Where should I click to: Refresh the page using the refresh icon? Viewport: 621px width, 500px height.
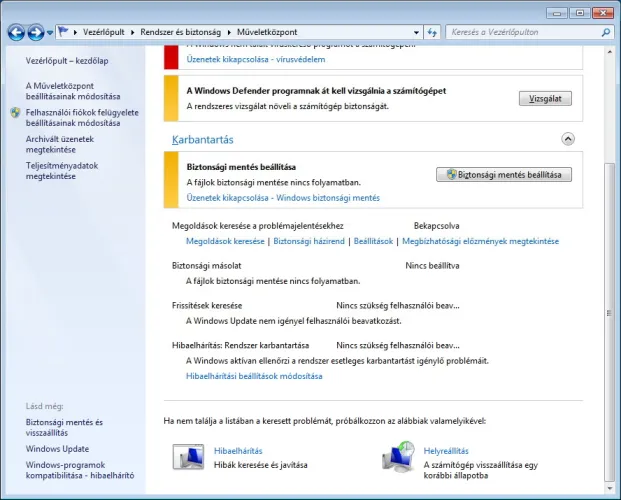(432, 32)
